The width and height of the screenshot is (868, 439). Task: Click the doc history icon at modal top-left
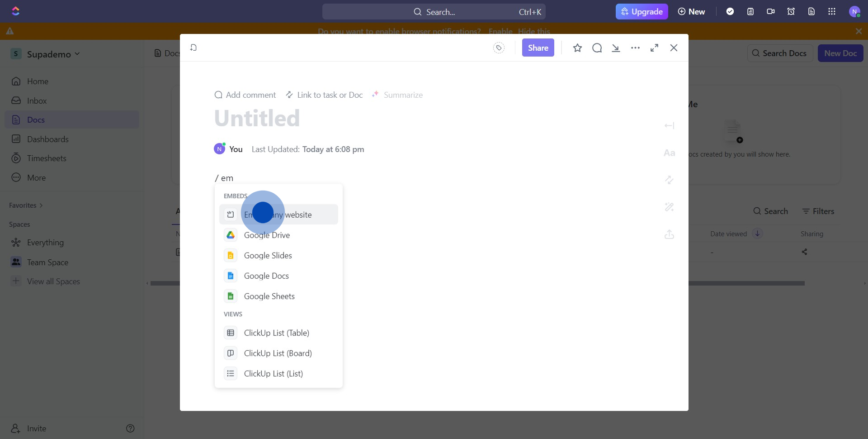click(x=193, y=48)
